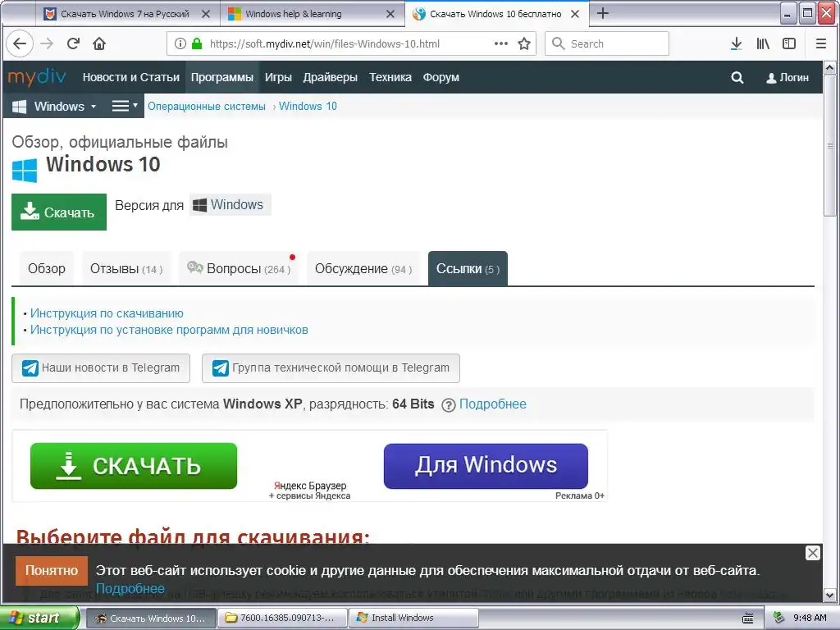Switch to 7600.16385.090713 folder taskbar item
The height and width of the screenshot is (630, 840).
click(x=282, y=619)
